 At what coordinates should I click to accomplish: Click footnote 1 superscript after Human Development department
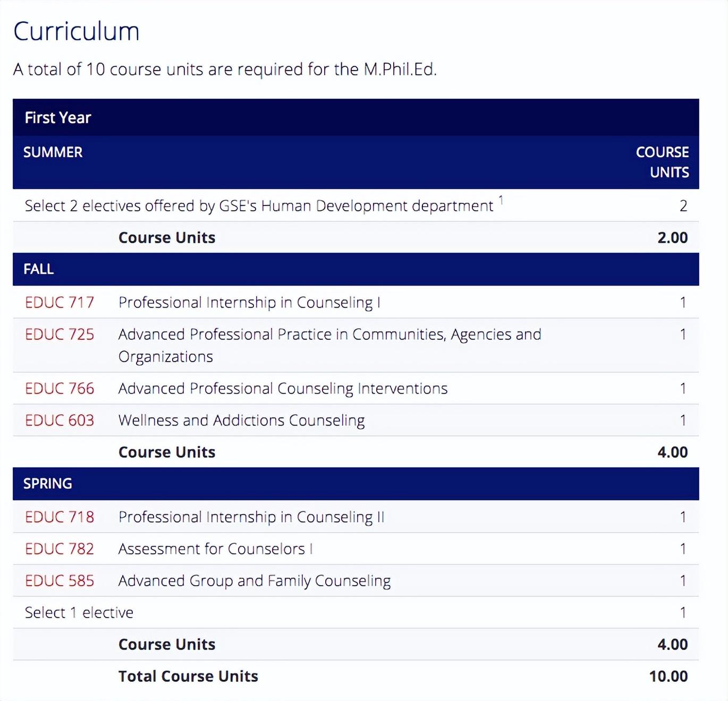[x=501, y=200]
